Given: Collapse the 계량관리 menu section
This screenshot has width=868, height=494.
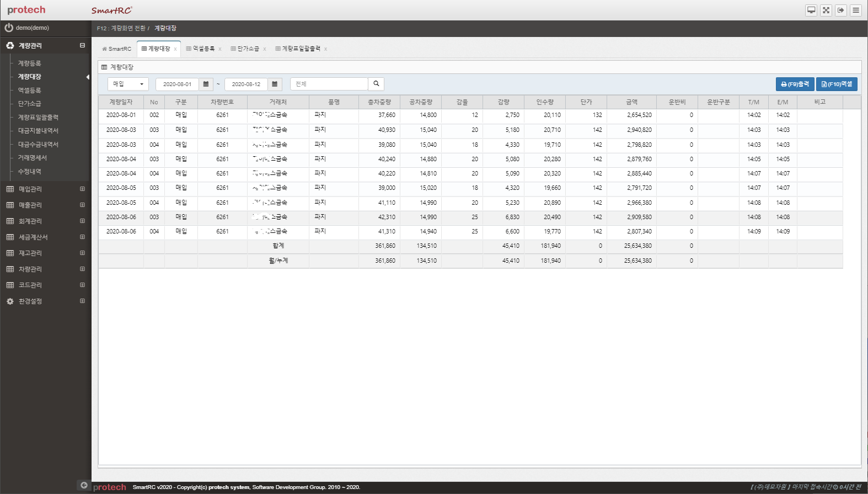Looking at the screenshot, I should [x=82, y=46].
